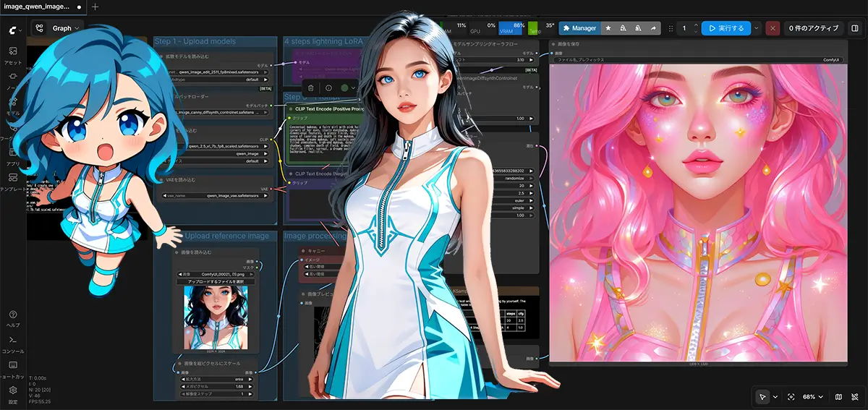Adjust the 解像度ステップ value field
This screenshot has width=868, height=410.
click(216, 393)
